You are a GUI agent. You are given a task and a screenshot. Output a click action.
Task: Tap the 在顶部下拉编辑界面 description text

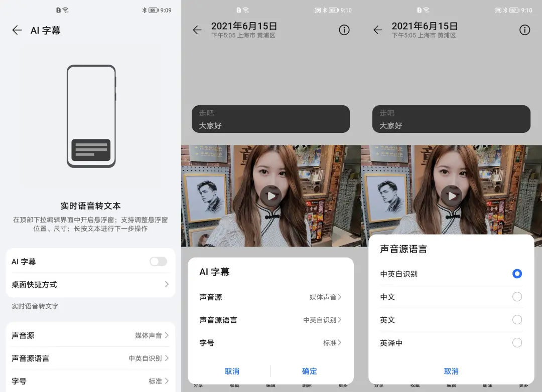[90, 224]
